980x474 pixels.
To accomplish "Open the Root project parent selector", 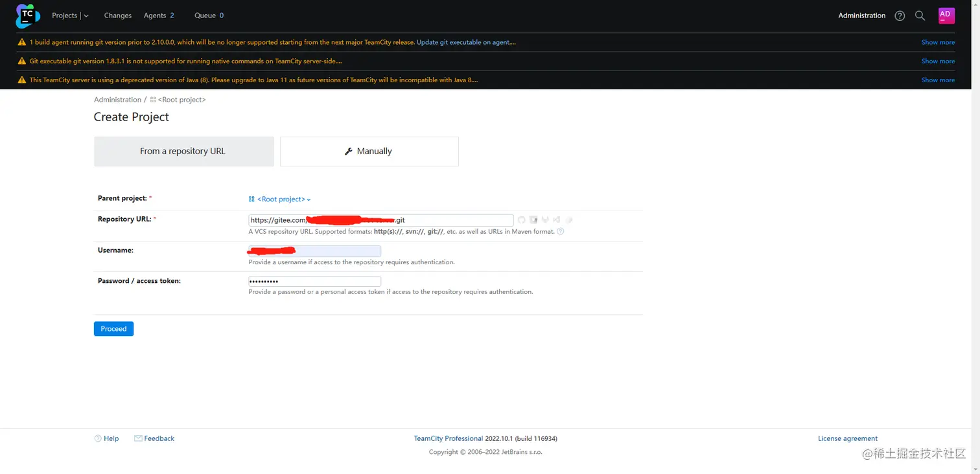I will (280, 199).
